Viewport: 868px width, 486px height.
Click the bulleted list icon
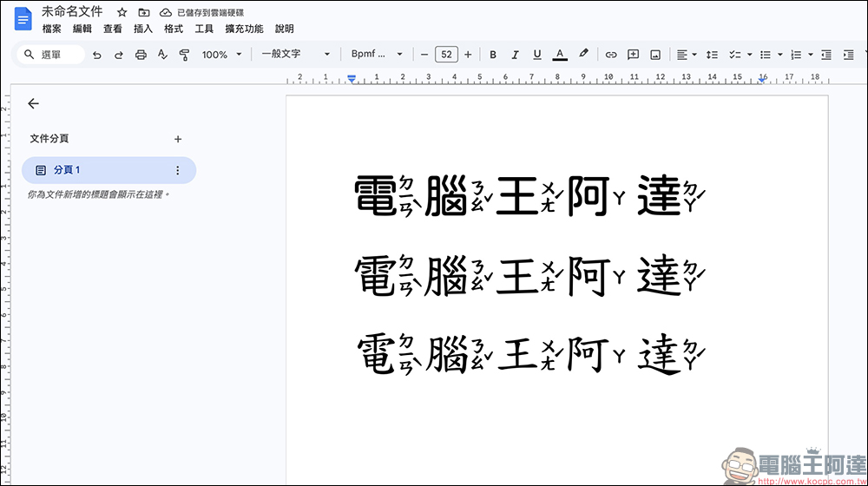(765, 55)
